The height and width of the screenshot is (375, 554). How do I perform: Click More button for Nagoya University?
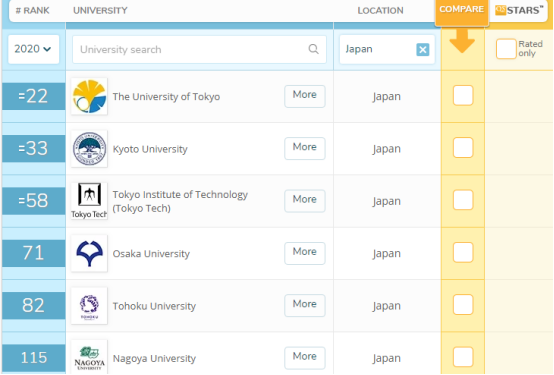pyautogui.click(x=305, y=357)
